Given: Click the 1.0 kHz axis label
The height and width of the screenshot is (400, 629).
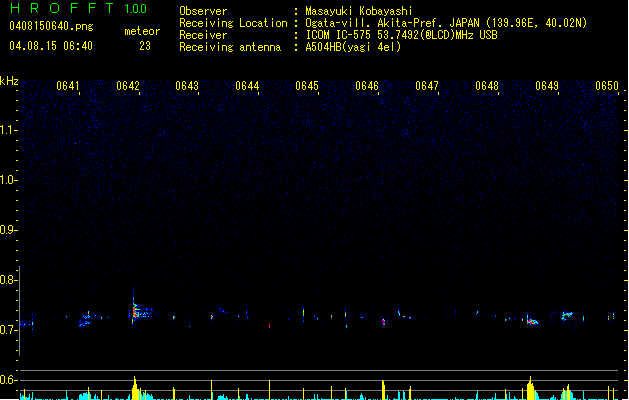Looking at the screenshot, I should coord(8,180).
